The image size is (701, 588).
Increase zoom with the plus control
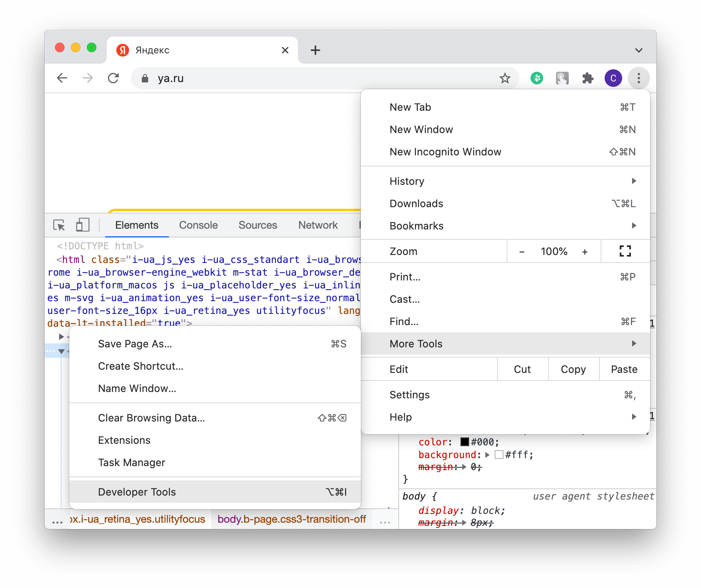(x=585, y=251)
